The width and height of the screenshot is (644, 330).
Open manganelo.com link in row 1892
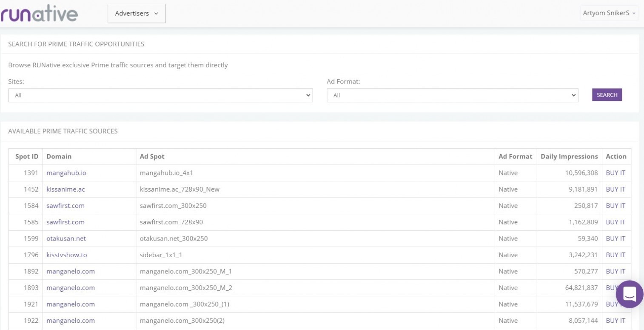[71, 271]
